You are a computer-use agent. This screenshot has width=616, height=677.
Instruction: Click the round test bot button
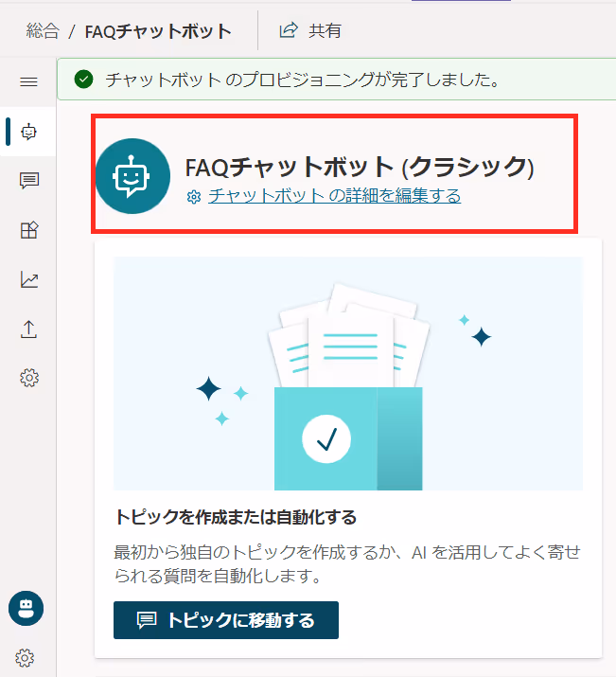tap(26, 608)
